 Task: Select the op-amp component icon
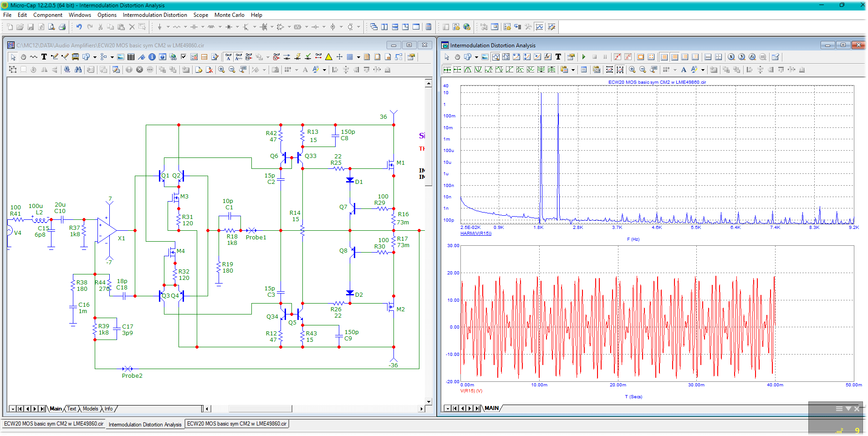[x=281, y=27]
